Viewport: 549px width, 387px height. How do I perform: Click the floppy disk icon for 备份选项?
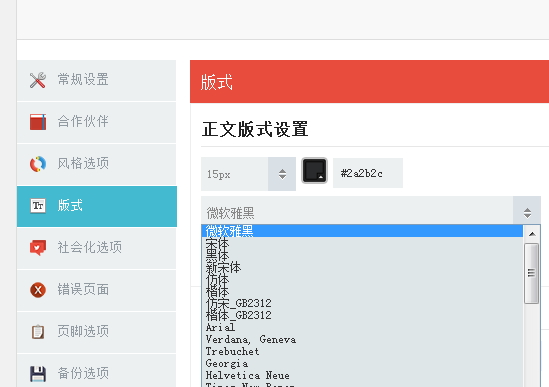38,374
